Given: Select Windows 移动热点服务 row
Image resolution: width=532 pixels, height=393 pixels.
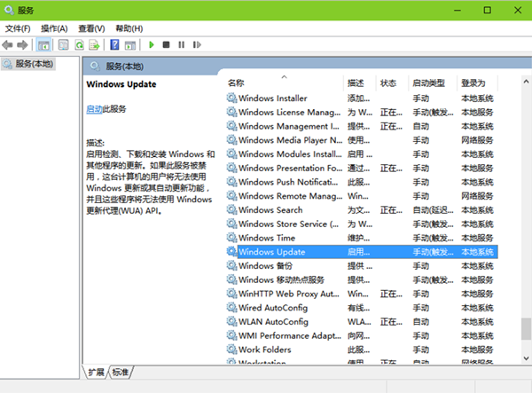Looking at the screenshot, I should pyautogui.click(x=281, y=279).
